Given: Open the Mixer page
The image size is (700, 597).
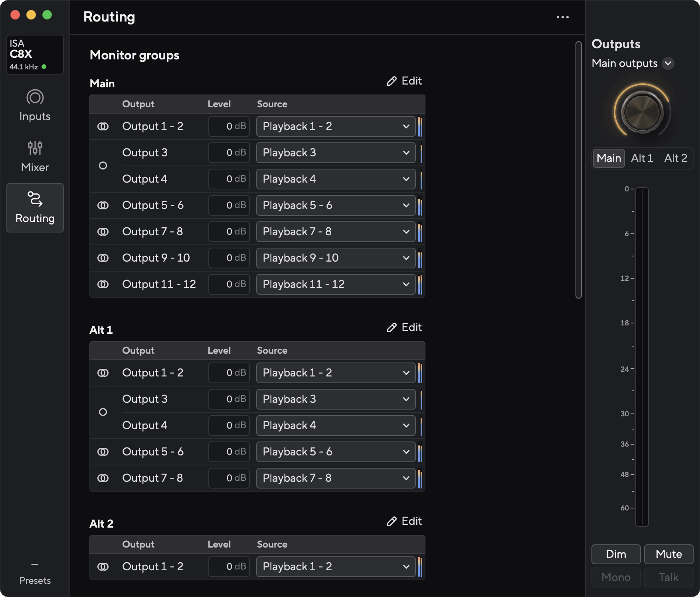Looking at the screenshot, I should (x=35, y=156).
